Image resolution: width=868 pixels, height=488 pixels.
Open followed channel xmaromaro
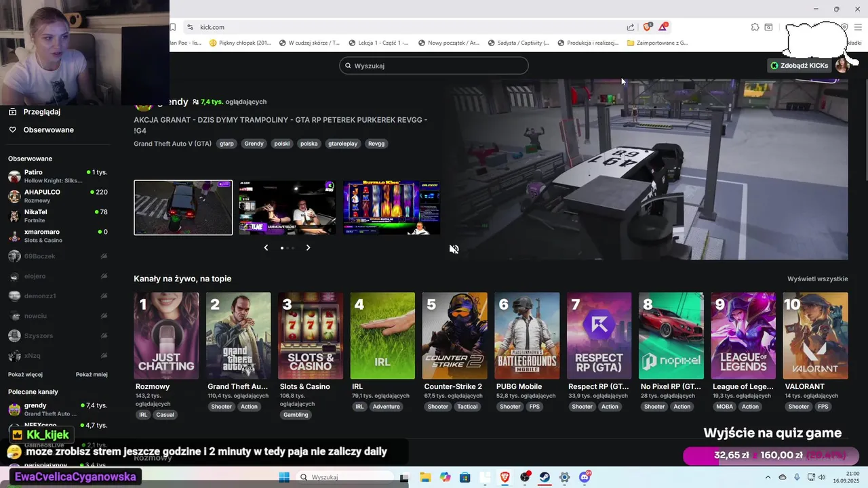58,236
